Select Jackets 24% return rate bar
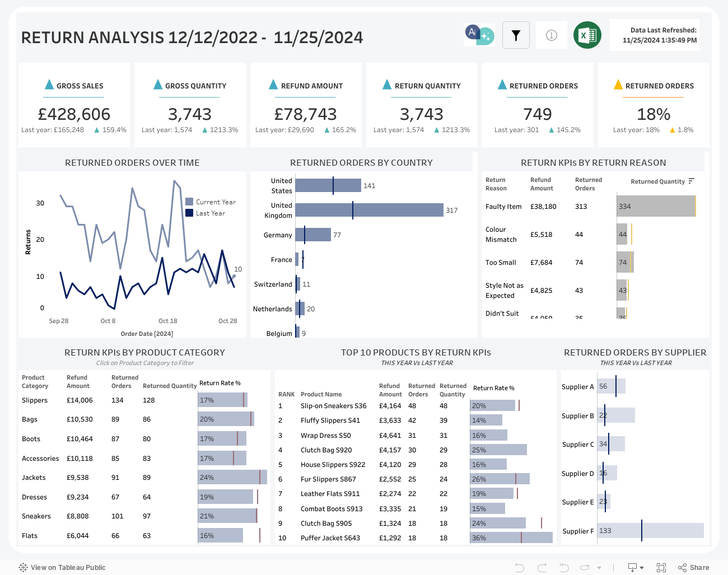The height and width of the screenshot is (575, 728). coord(232,477)
